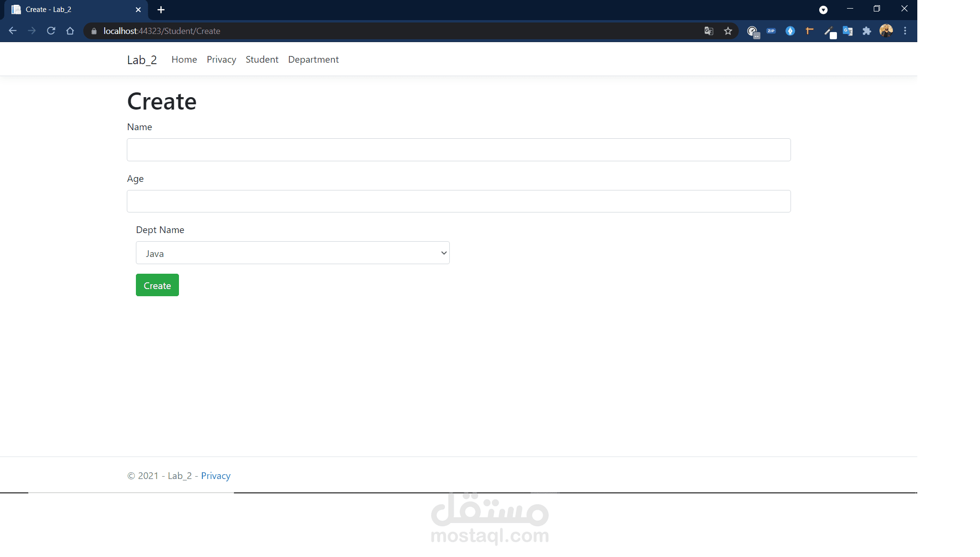Expand the Dept Name dropdown showing Java
Viewport: 980px width, 557px height.
(292, 253)
